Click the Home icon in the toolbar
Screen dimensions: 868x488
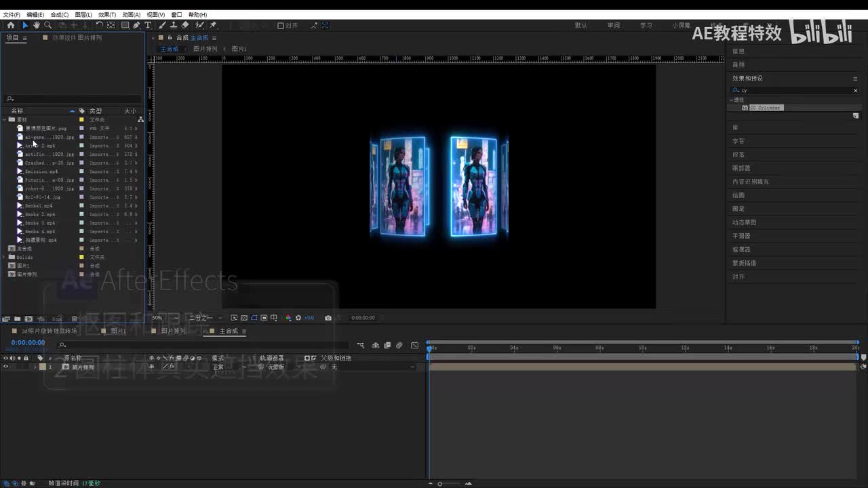[x=11, y=25]
